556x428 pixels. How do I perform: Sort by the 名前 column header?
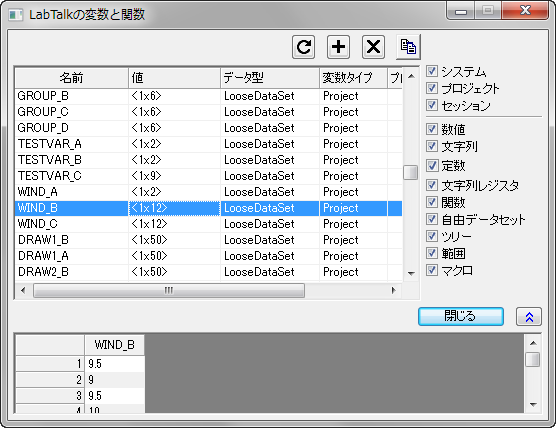coord(71,77)
